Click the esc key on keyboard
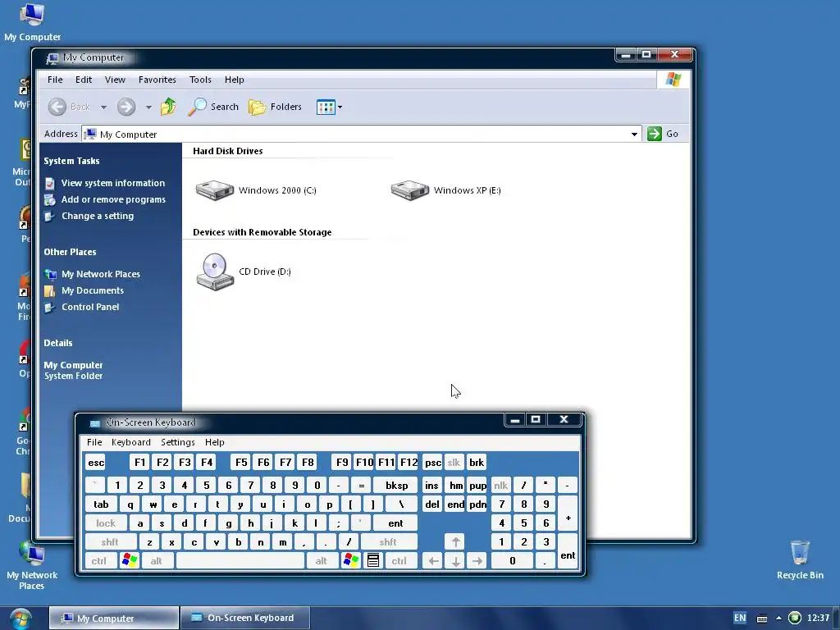Image resolution: width=840 pixels, height=630 pixels. [96, 463]
